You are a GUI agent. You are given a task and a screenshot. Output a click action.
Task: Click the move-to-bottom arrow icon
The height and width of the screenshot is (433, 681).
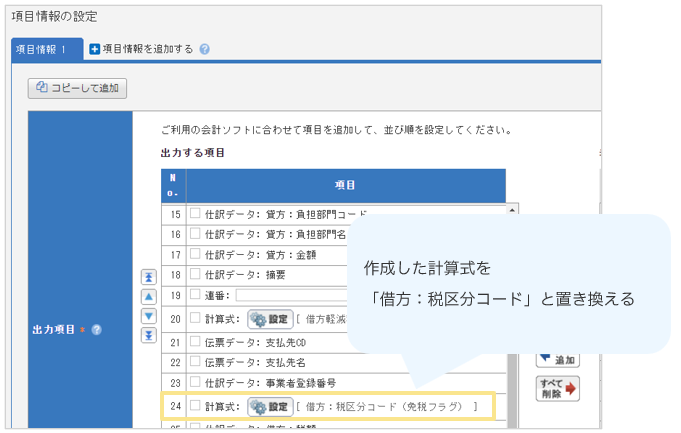[x=149, y=334]
